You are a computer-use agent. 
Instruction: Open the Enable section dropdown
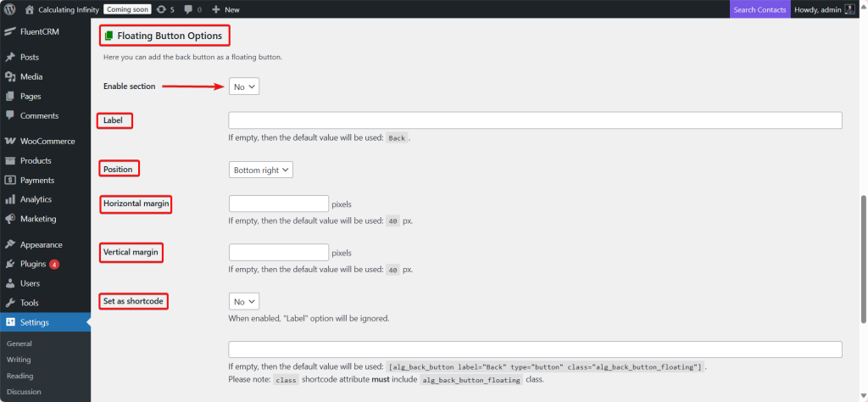[x=244, y=87]
